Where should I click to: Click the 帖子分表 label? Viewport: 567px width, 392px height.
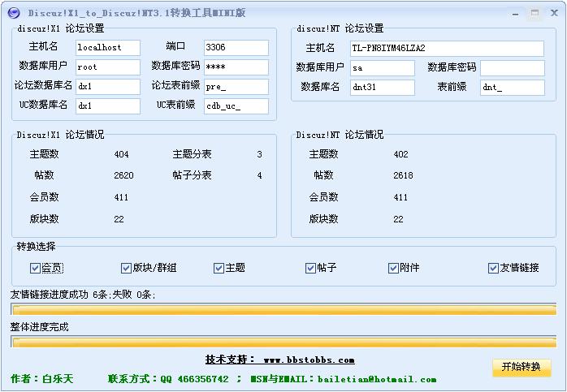click(x=192, y=175)
